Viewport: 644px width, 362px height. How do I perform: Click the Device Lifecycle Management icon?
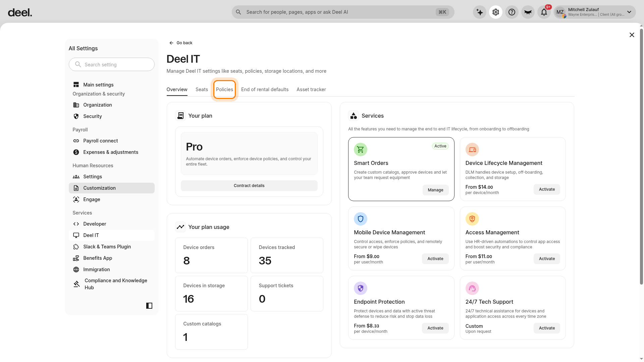click(x=472, y=149)
